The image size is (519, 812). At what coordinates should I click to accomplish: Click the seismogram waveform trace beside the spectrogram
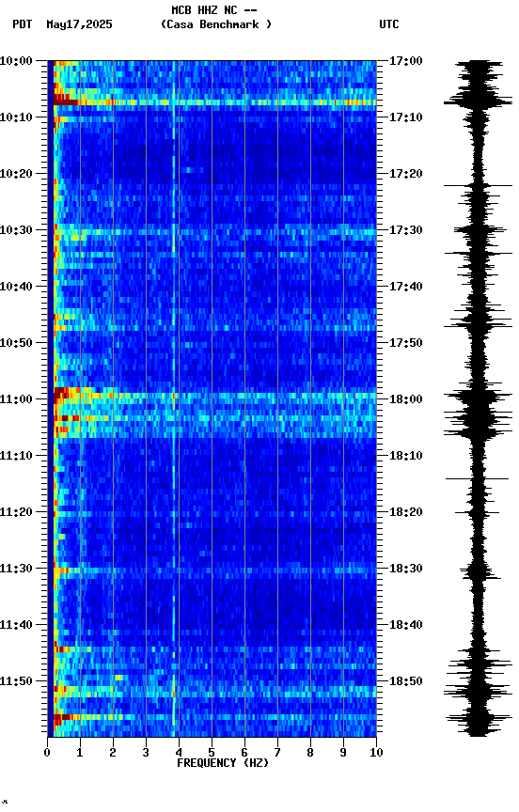point(478,398)
